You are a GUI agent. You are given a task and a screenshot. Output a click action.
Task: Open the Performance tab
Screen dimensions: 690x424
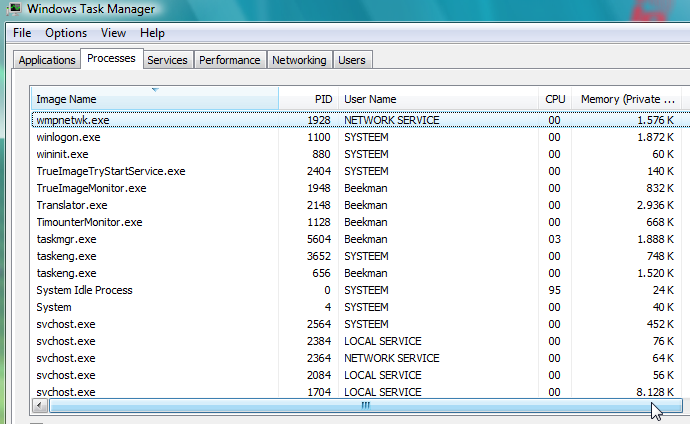230,60
